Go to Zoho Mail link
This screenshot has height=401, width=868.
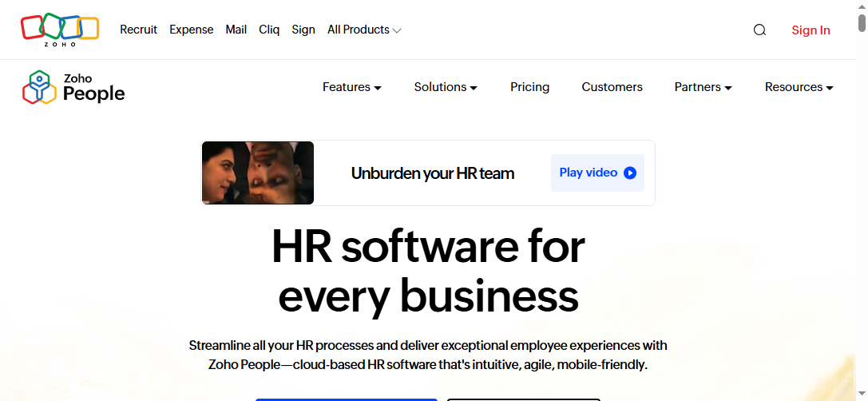tap(236, 30)
